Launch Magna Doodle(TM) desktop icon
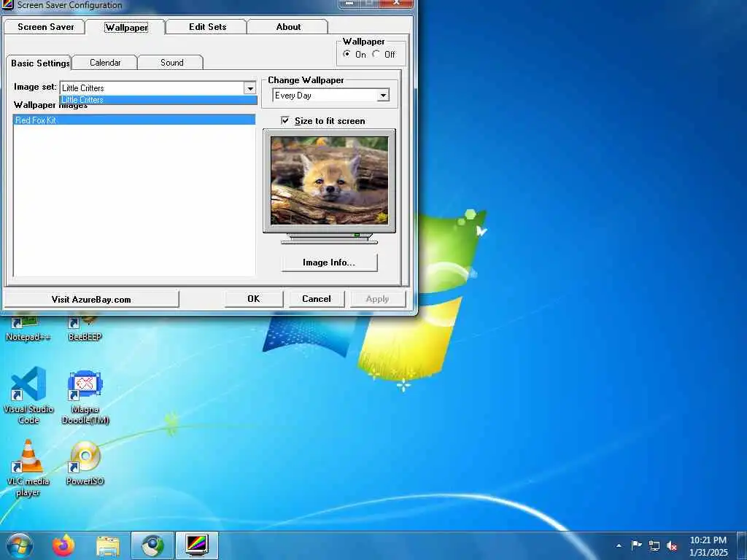Viewport: 747px width, 560px height. tap(85, 397)
